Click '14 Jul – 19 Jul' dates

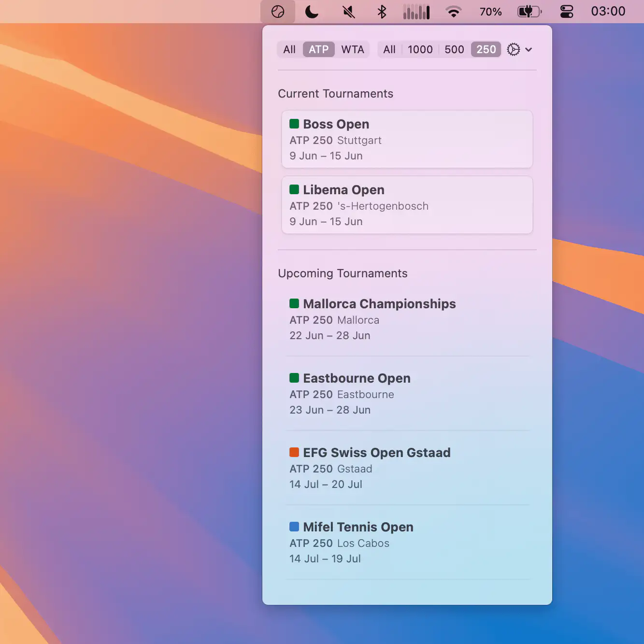click(x=325, y=559)
